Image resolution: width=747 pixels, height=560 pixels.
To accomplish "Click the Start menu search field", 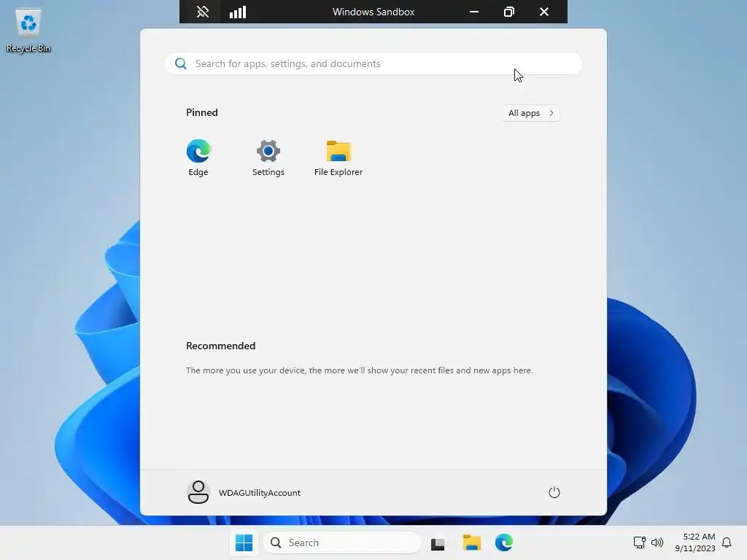I will 373,63.
